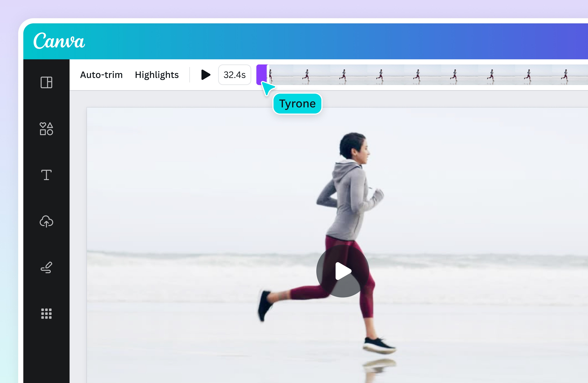
Task: Click the fifth runner frame in the timeline
Action: pyautogui.click(x=417, y=75)
